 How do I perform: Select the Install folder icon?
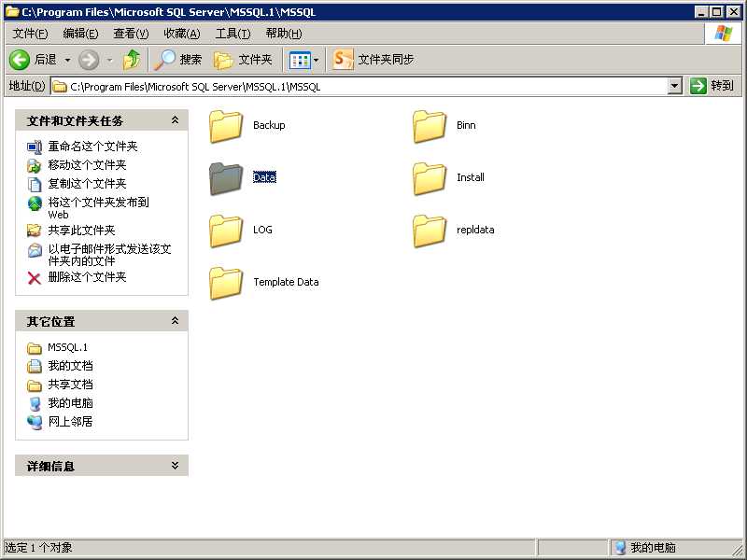(x=430, y=178)
